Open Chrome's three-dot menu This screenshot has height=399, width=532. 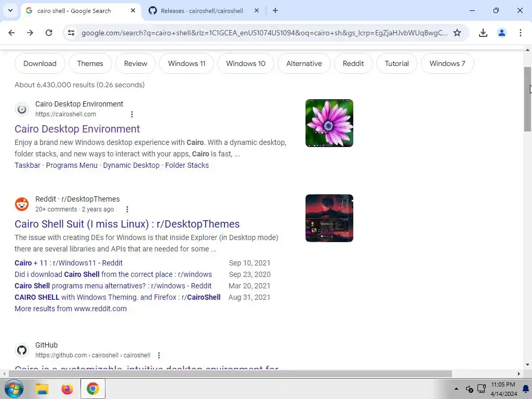(x=521, y=33)
